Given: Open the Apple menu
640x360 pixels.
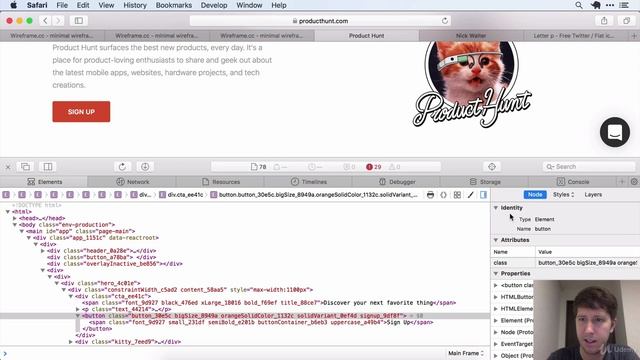Looking at the screenshot, I should pyautogui.click(x=13, y=5).
